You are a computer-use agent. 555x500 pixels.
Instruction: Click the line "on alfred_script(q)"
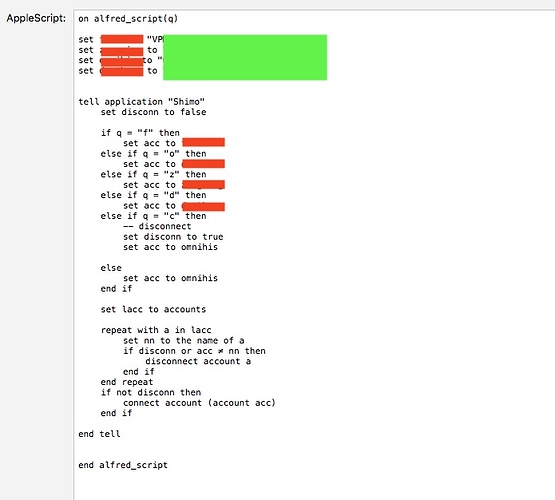[x=128, y=19]
